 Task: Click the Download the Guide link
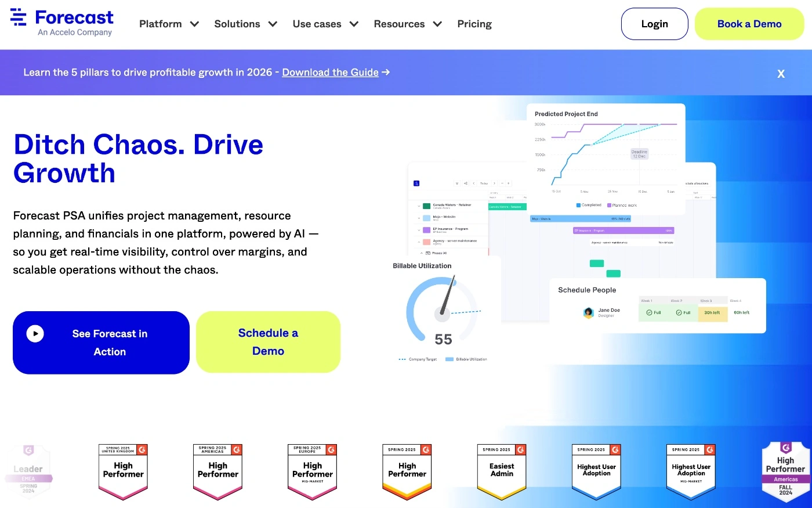tap(330, 72)
